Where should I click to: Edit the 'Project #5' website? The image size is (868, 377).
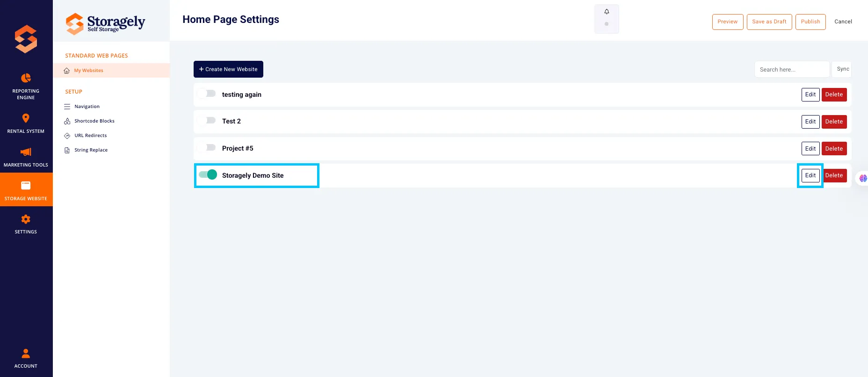pos(810,149)
